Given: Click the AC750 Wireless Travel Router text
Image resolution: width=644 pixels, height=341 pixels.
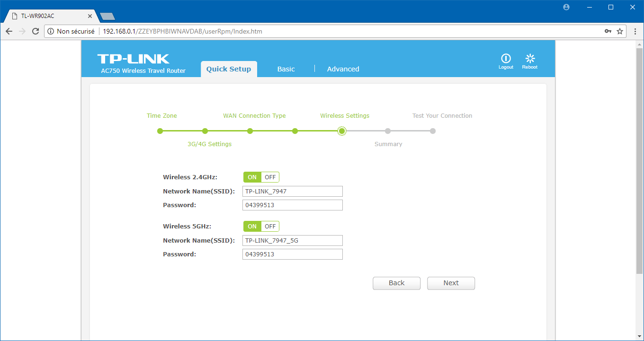Looking at the screenshot, I should click(143, 71).
